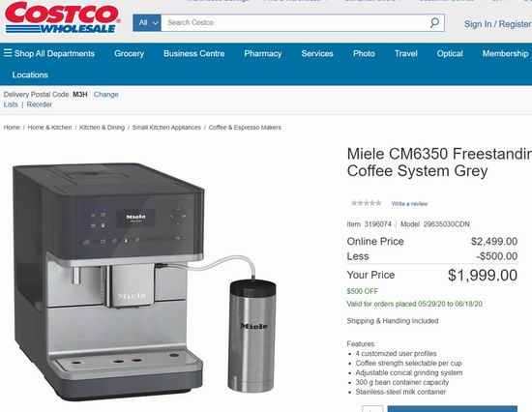The image size is (532, 412).
Task: Go to Small Kitchen Appliances breadcrumb
Action: click(166, 128)
